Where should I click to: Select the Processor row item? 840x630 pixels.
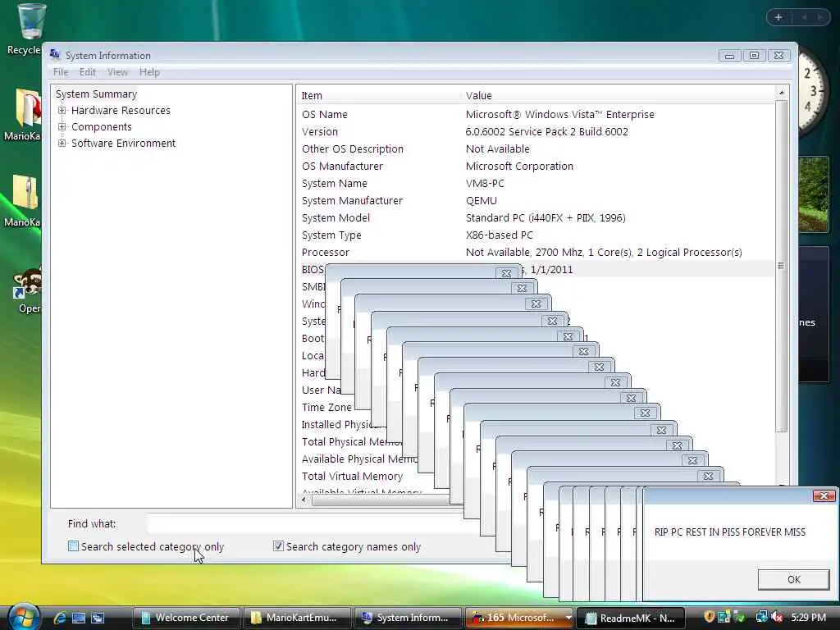[x=325, y=252]
